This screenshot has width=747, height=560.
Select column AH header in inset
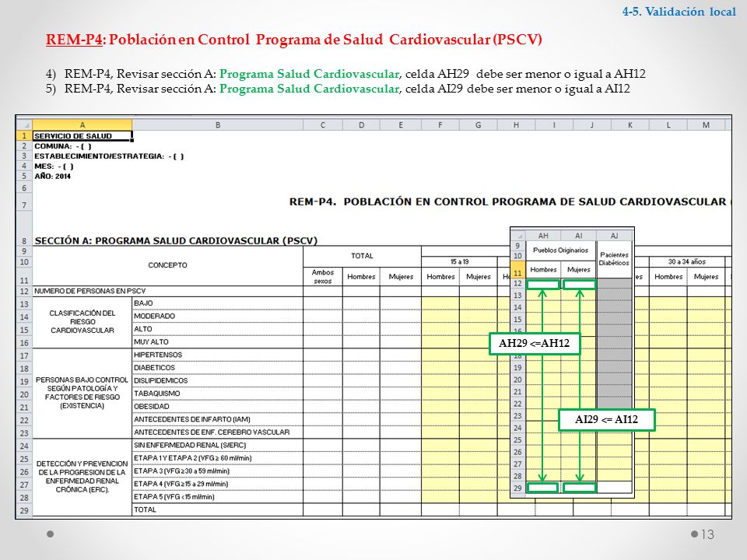click(543, 235)
